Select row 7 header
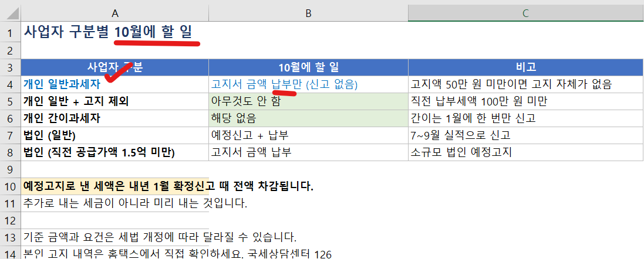This screenshot has height=259, width=644. (x=10, y=135)
